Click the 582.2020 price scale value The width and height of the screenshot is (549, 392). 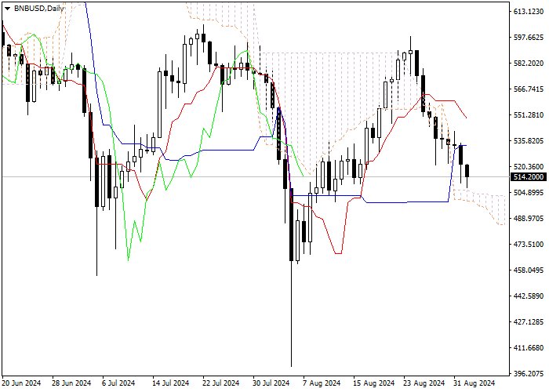click(x=529, y=64)
